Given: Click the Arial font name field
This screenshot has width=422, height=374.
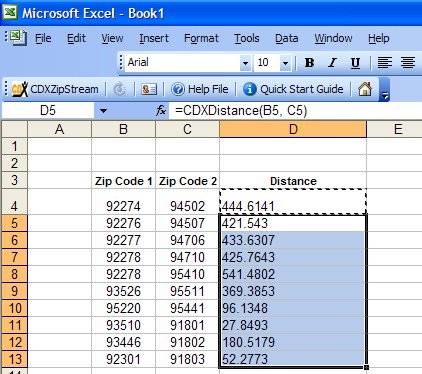Looking at the screenshot, I should [183, 63].
